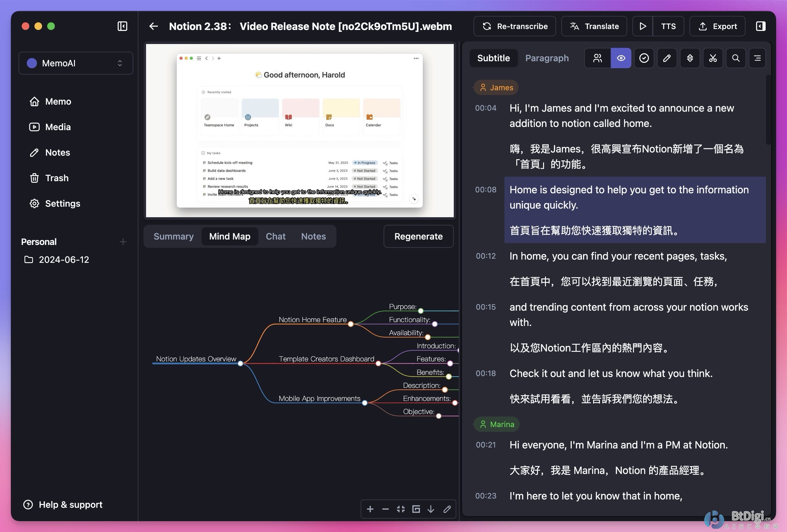Click the scissors cut icon
The image size is (787, 532).
tap(712, 58)
